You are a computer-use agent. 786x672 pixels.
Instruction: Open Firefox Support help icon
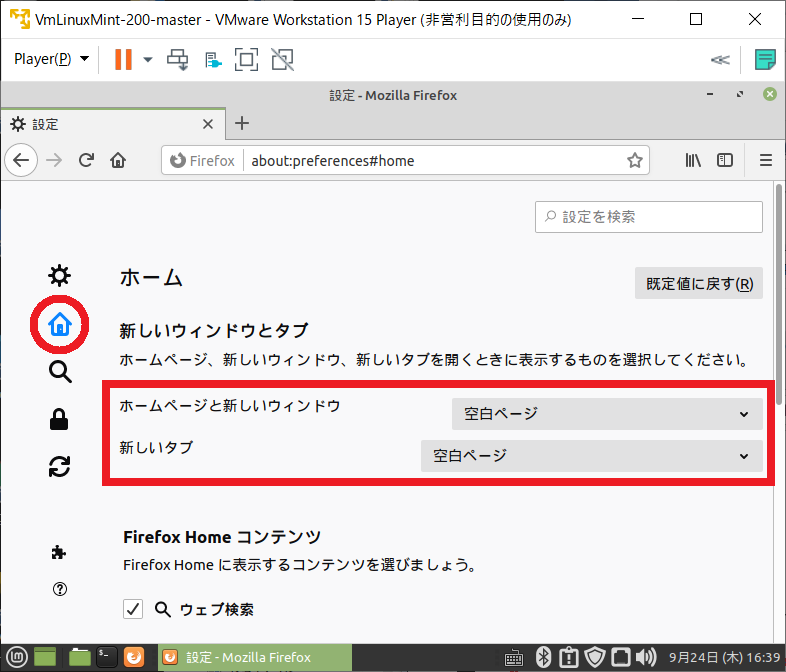[60, 589]
